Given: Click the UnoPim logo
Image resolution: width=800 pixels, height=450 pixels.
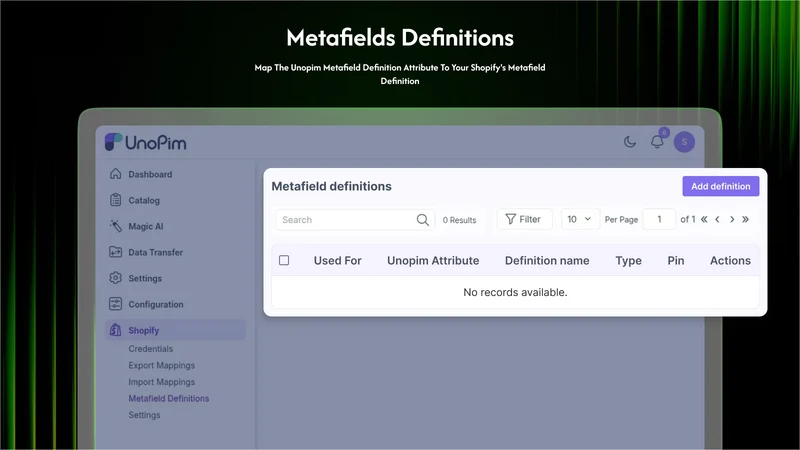Looking at the screenshot, I should [x=145, y=142].
